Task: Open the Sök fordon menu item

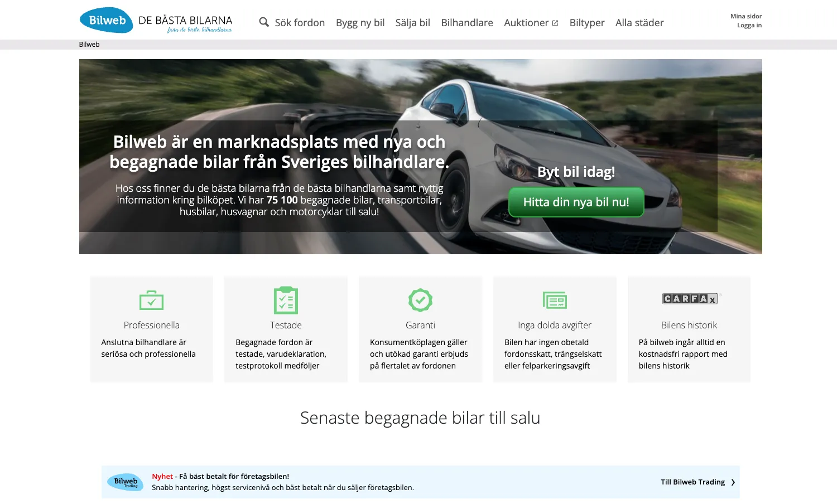Action: click(x=300, y=23)
